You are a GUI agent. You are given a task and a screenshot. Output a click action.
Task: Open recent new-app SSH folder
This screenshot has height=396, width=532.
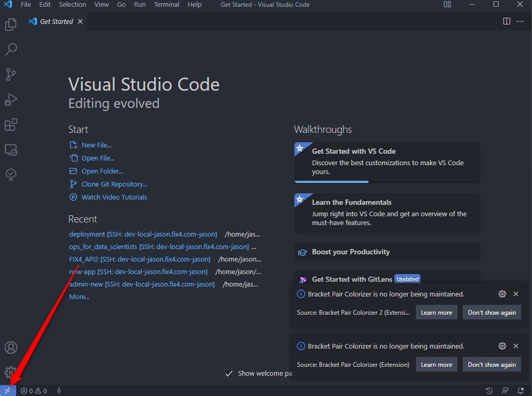(138, 272)
